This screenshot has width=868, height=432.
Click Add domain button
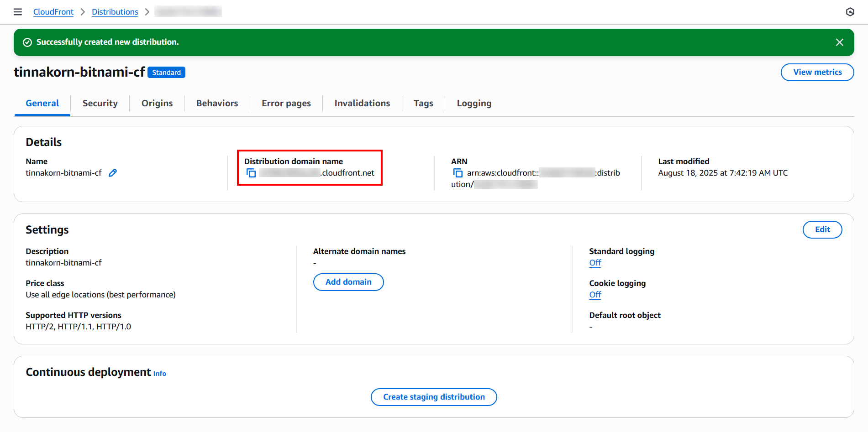pos(348,282)
